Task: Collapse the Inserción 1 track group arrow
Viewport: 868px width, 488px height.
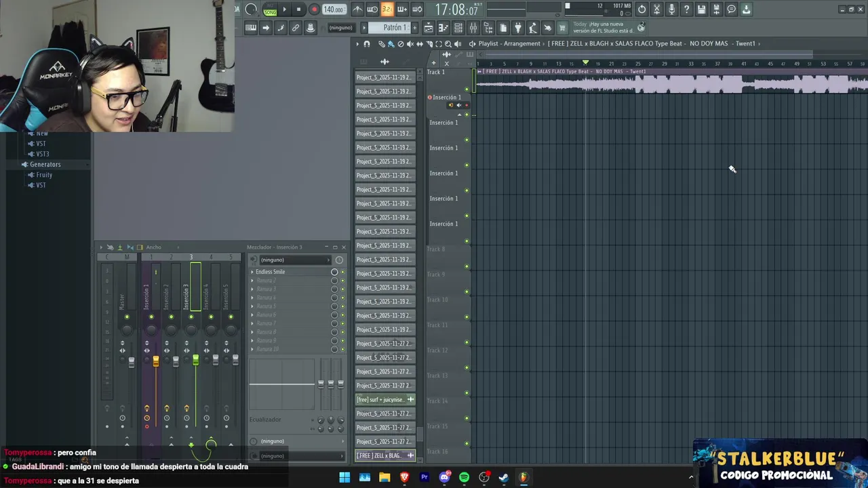Action: click(x=459, y=114)
